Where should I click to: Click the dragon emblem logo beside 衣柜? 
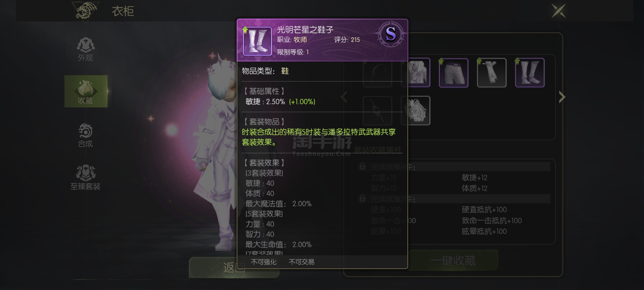(86, 11)
